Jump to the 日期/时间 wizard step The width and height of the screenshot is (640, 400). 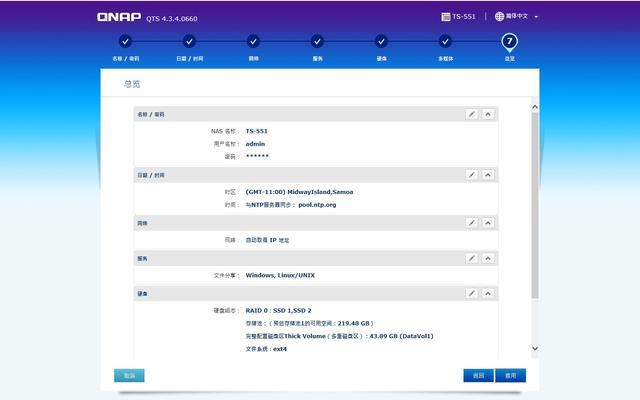(189, 42)
